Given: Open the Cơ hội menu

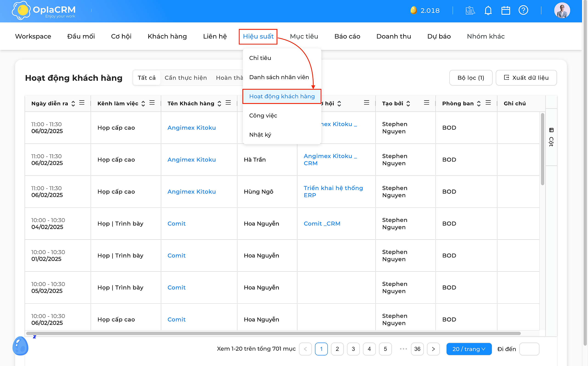Looking at the screenshot, I should [x=121, y=36].
